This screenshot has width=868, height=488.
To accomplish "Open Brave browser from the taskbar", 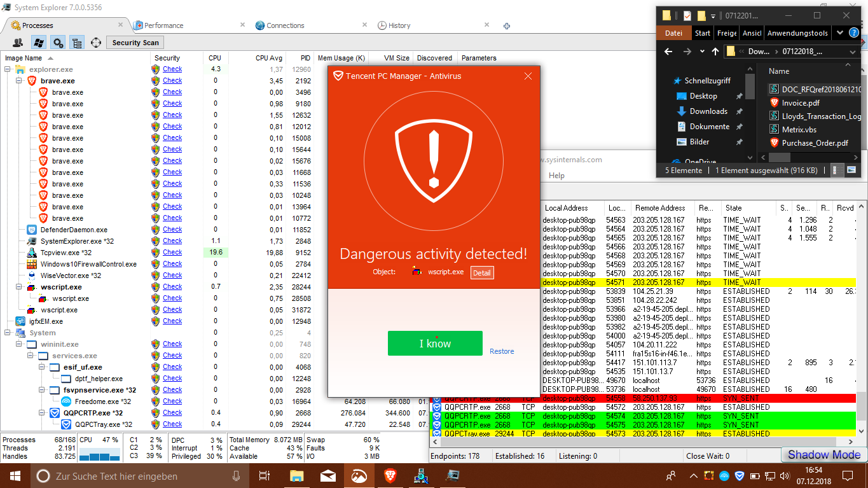I will pos(390,475).
